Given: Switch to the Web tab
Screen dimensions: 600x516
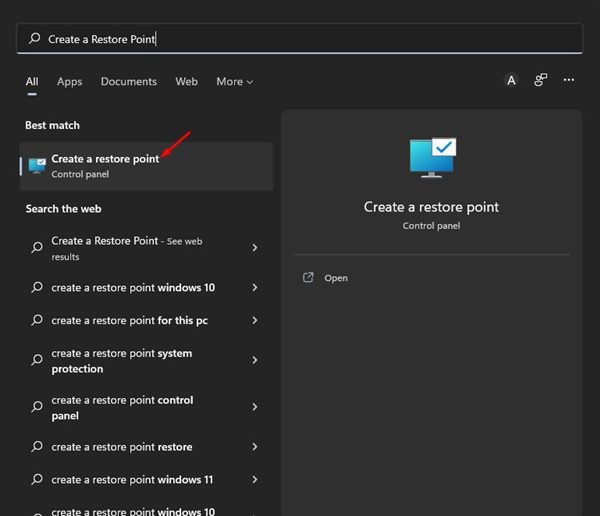Looking at the screenshot, I should tap(186, 82).
